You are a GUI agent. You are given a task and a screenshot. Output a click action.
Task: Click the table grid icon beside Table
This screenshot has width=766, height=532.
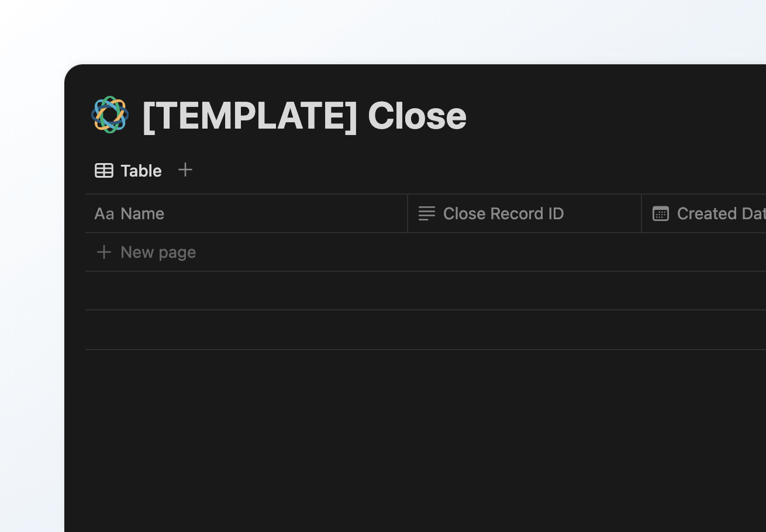[x=104, y=171]
